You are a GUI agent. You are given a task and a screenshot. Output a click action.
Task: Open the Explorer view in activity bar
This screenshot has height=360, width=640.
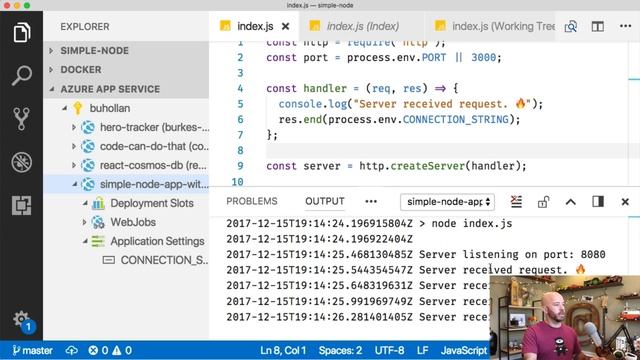tap(21, 33)
